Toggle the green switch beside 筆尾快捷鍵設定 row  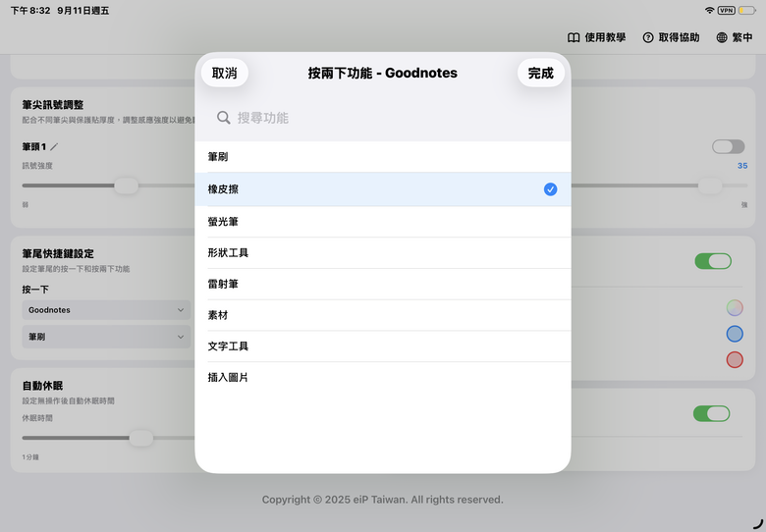click(713, 261)
